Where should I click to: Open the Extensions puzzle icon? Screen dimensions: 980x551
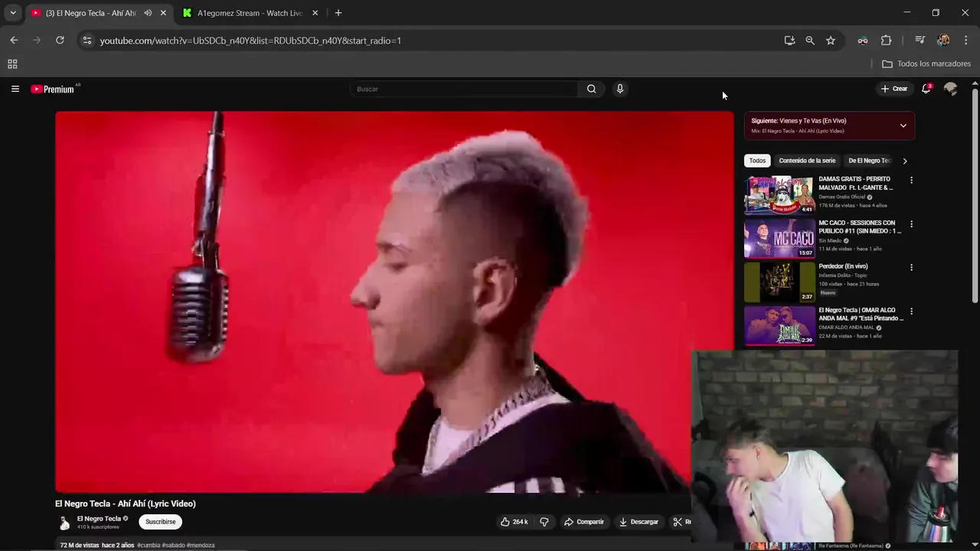pos(887,41)
